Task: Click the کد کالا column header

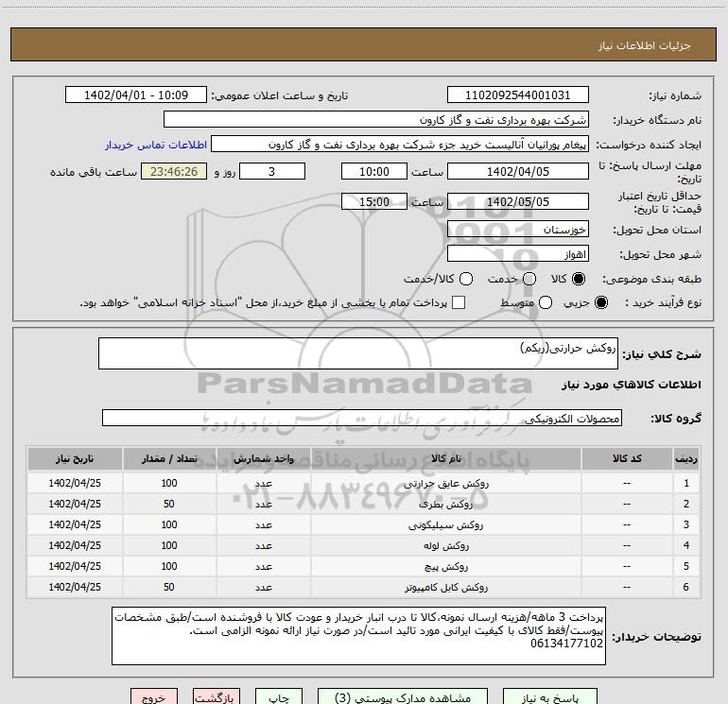Action: 627,458
